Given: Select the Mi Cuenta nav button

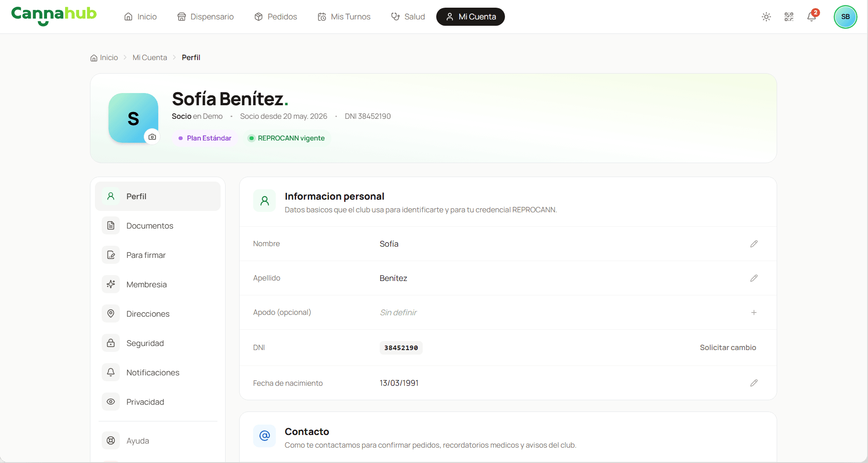Looking at the screenshot, I should pos(471,17).
